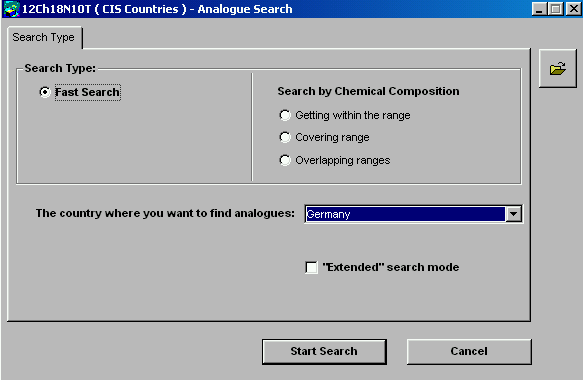Enable "Extended" search mode checkbox

(x=311, y=267)
